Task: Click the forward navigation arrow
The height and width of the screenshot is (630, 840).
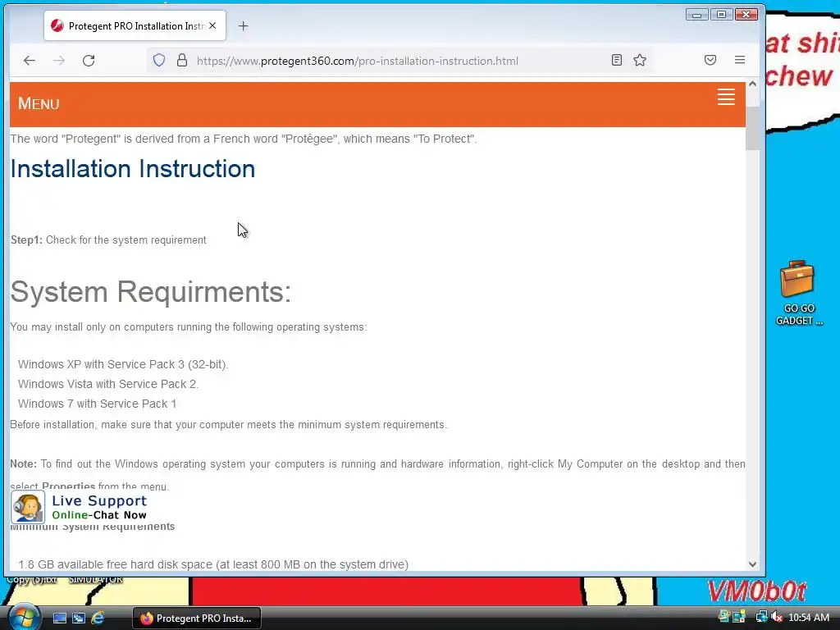Action: coord(59,61)
